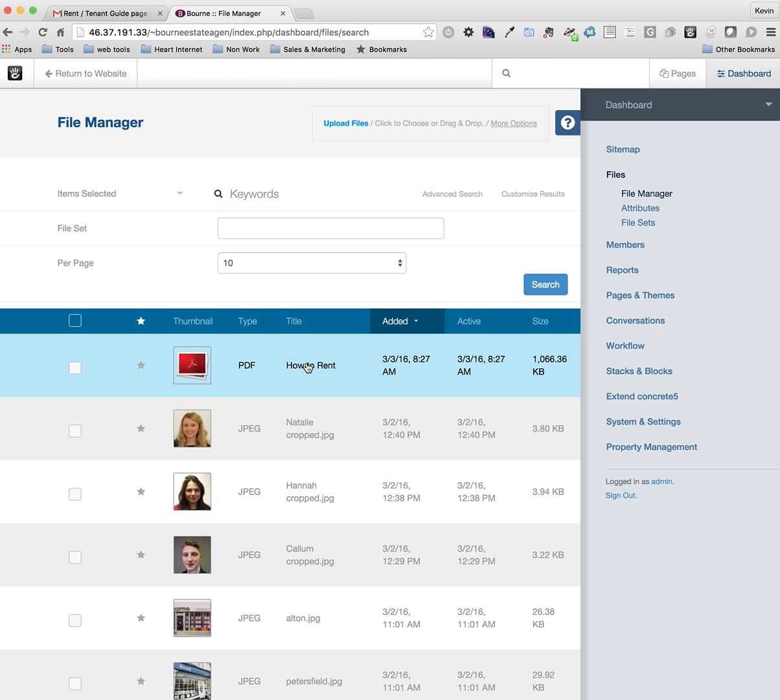Viewport: 780px width, 700px height.
Task: Click the concrete5 hand logo icon
Action: pyautogui.click(x=15, y=73)
